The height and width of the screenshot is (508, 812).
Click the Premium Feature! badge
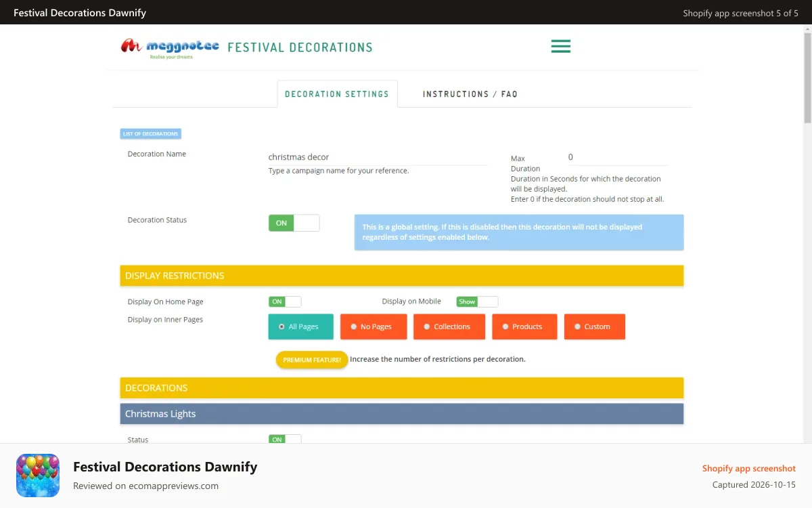coord(312,360)
